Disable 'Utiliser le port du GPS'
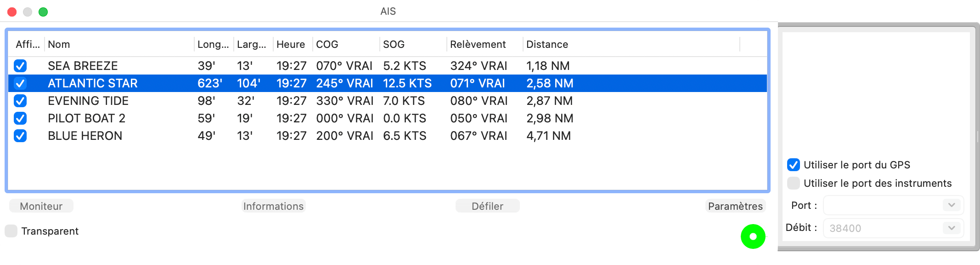This screenshot has width=980, height=265. pos(794,165)
